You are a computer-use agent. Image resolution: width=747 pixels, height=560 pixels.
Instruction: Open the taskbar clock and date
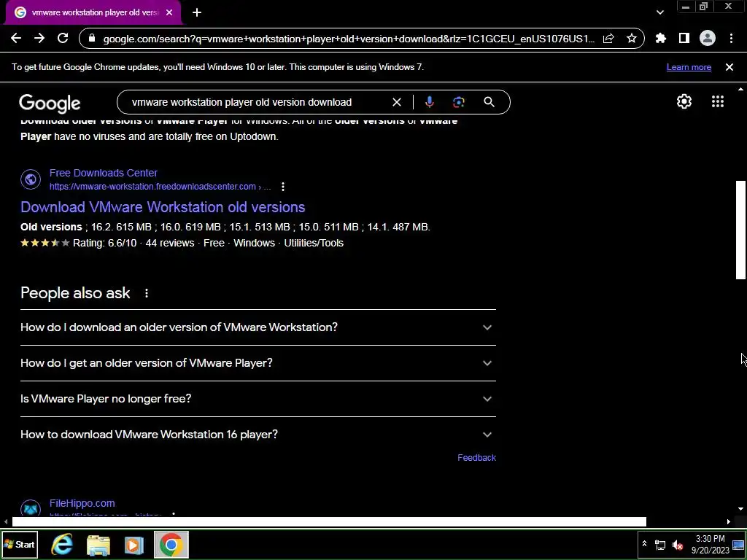tap(711, 545)
